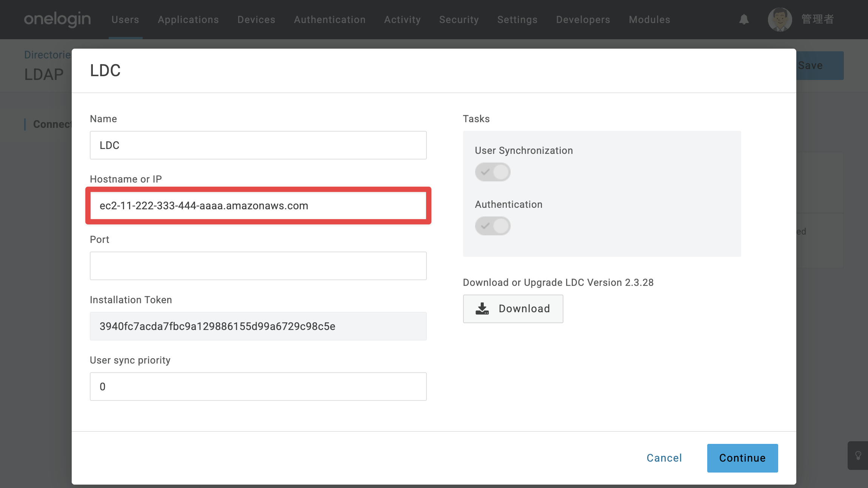Open the admin profile avatar

[780, 20]
